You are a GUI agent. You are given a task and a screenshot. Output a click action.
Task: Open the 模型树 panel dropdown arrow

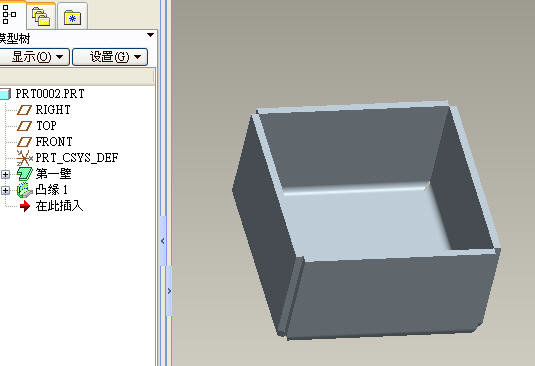pos(150,35)
